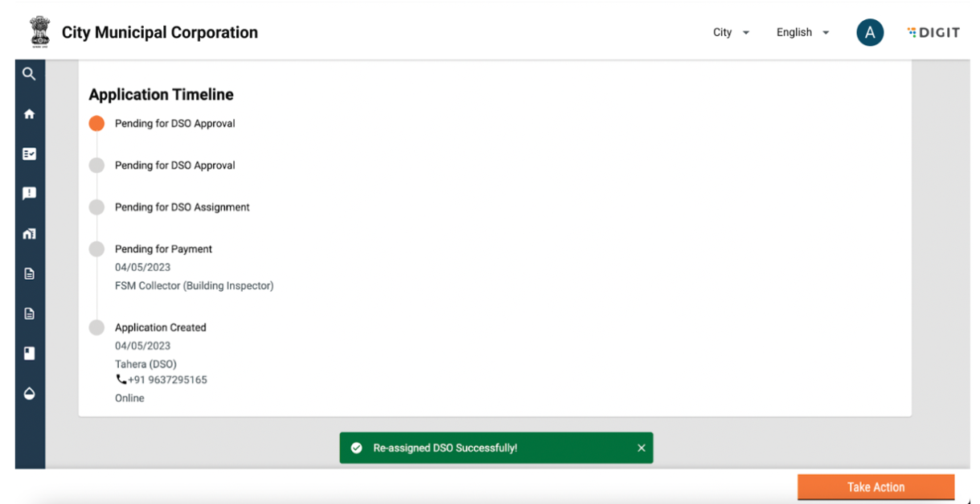980x504 pixels.
Task: Click the upper document icon in sidebar
Action: 29,273
